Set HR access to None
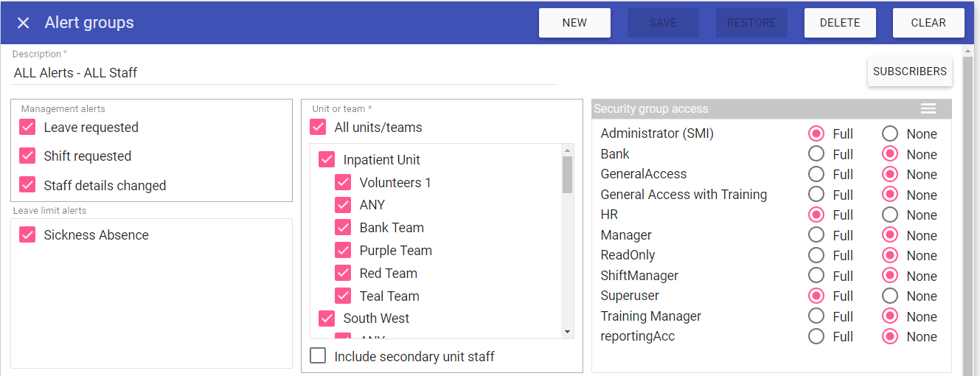 890,215
